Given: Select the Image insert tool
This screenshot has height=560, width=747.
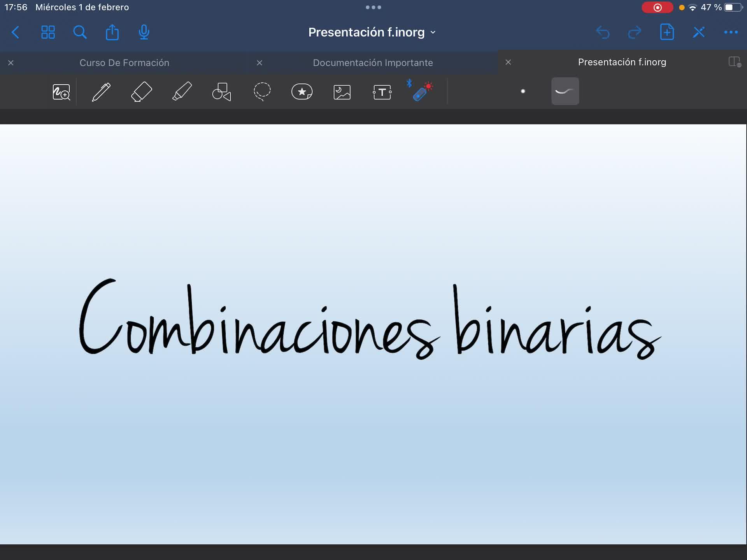Looking at the screenshot, I should tap(342, 92).
